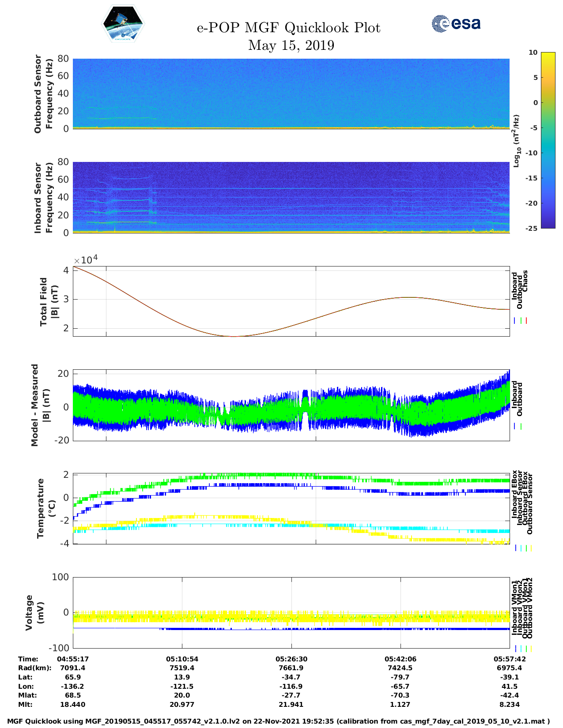Click inside the Temperature plot

click(x=291, y=509)
